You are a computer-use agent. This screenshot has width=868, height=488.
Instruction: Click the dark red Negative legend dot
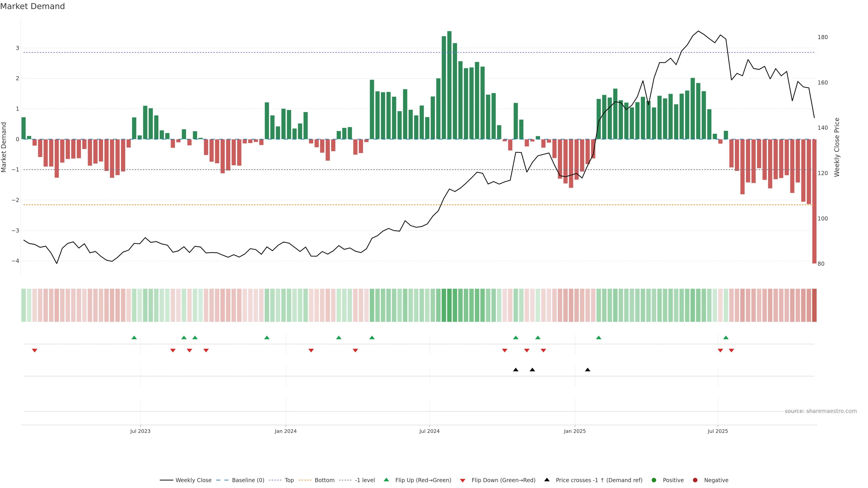tap(695, 480)
